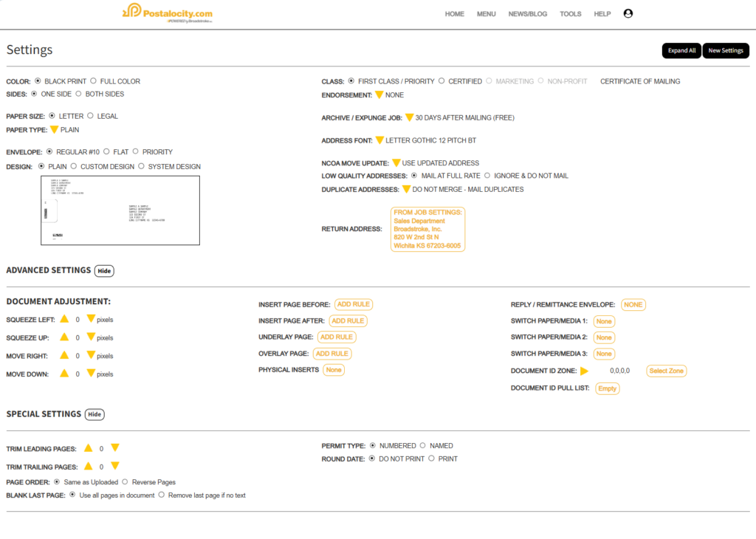Open Address Font dropdown arrow

(x=379, y=140)
